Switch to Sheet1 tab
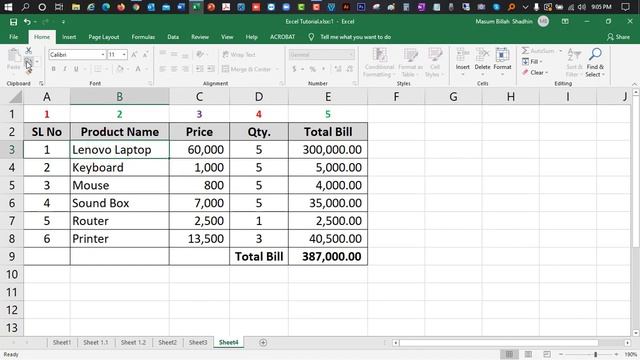Viewport: 640px width, 360px height. point(62,342)
